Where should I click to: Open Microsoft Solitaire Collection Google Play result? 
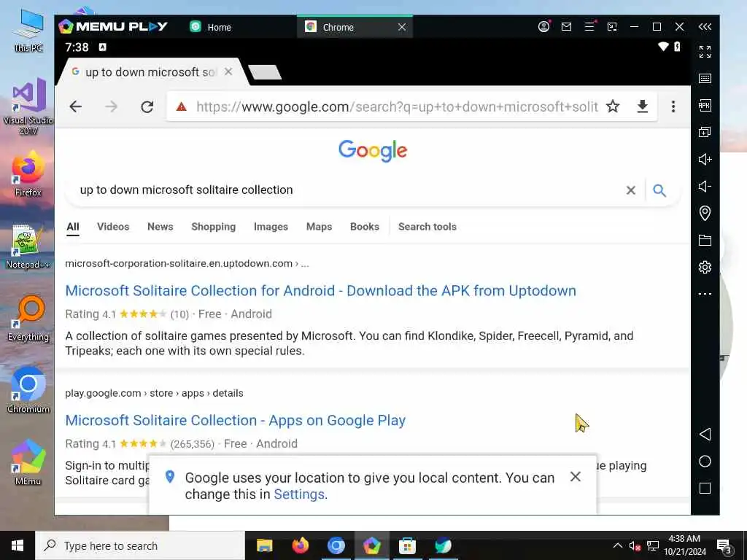pyautogui.click(x=236, y=421)
